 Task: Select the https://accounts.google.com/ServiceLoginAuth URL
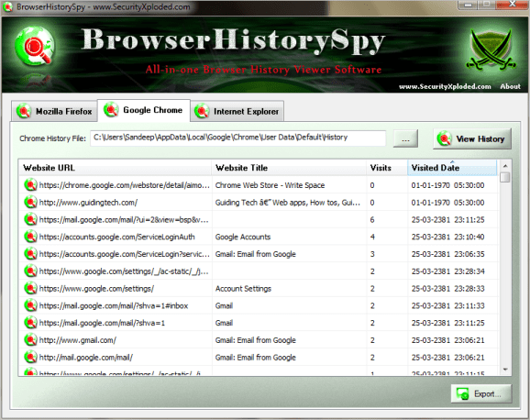click(117, 237)
